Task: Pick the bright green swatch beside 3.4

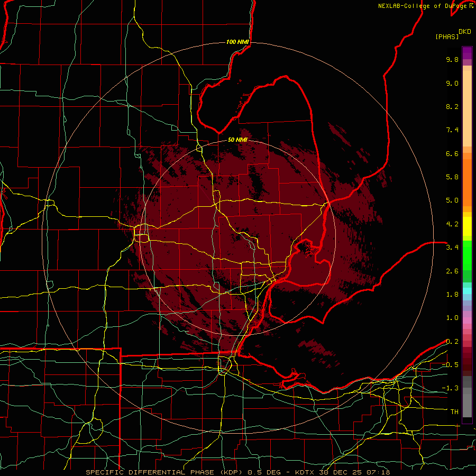Action: click(467, 254)
